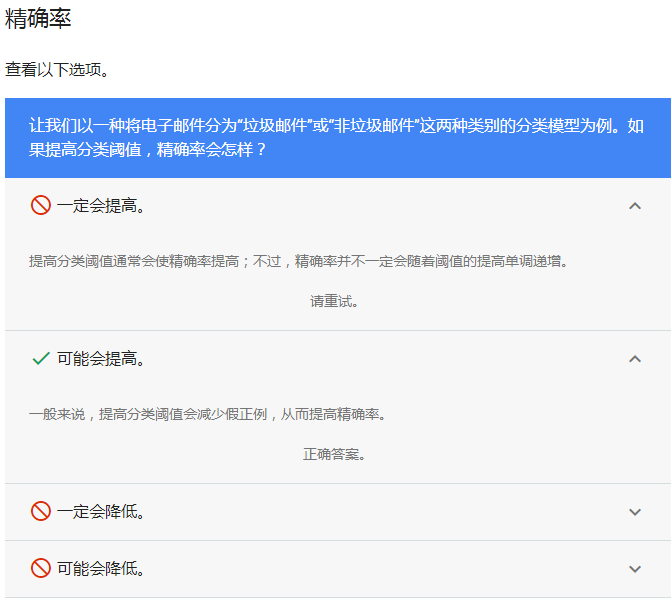Click the red prohibited icon beside 一定会降低
The width and height of the screenshot is (672, 602).
pyautogui.click(x=41, y=511)
